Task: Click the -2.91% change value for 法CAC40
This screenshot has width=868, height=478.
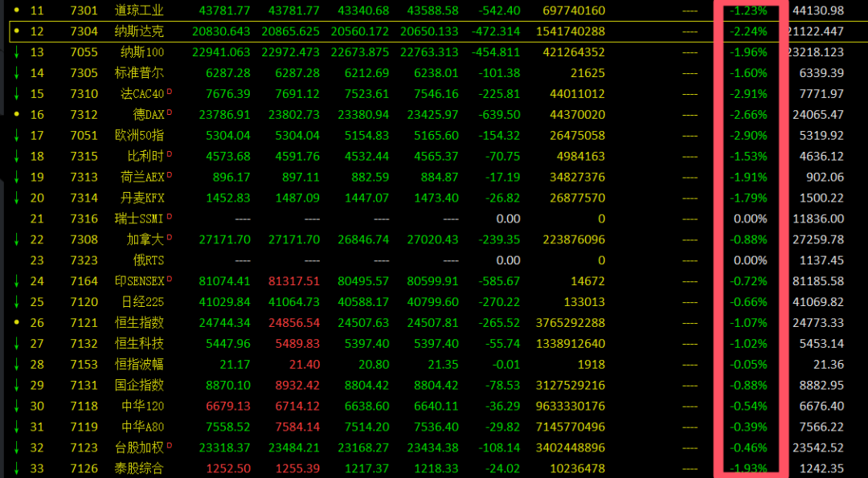Action: click(x=747, y=94)
